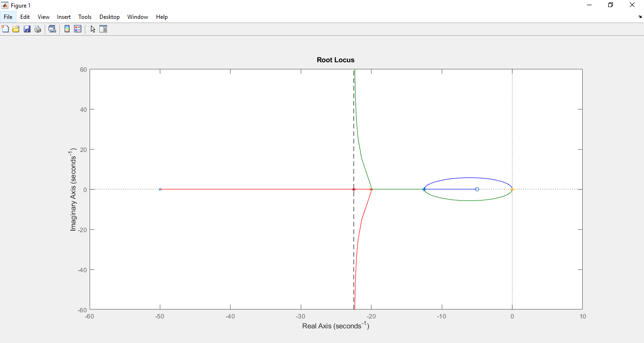Click the dock figure arrow at right of menu bar
The width and height of the screenshot is (644, 343).
click(x=640, y=17)
